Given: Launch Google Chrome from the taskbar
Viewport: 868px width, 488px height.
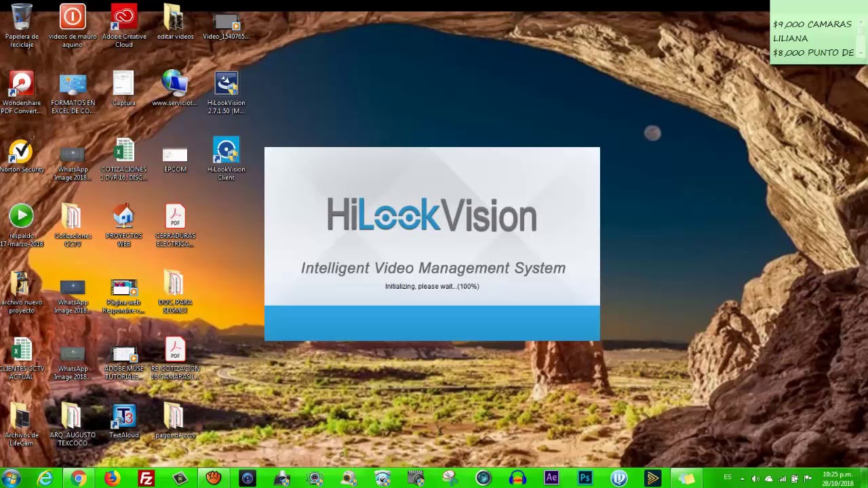Looking at the screenshot, I should click(79, 479).
